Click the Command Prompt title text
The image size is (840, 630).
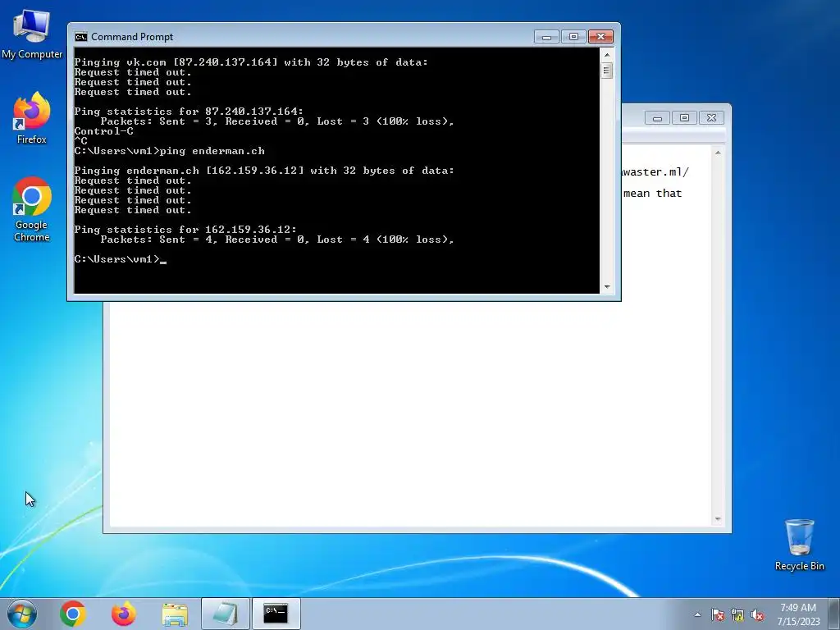click(x=132, y=36)
